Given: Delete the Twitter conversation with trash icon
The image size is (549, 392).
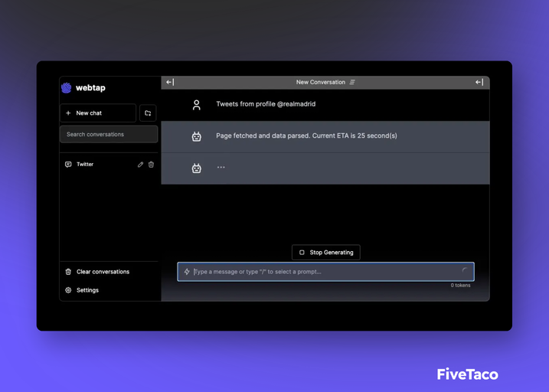Looking at the screenshot, I should tap(152, 165).
